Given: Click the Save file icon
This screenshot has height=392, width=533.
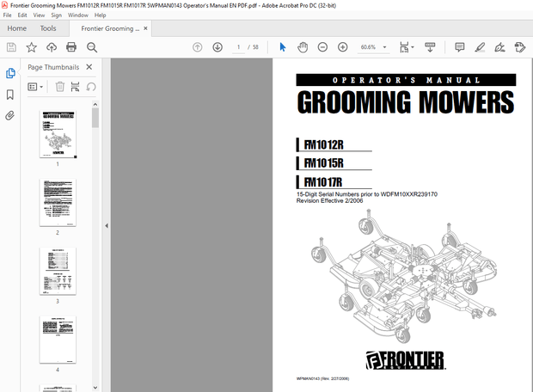Looking at the screenshot, I should (11, 47).
